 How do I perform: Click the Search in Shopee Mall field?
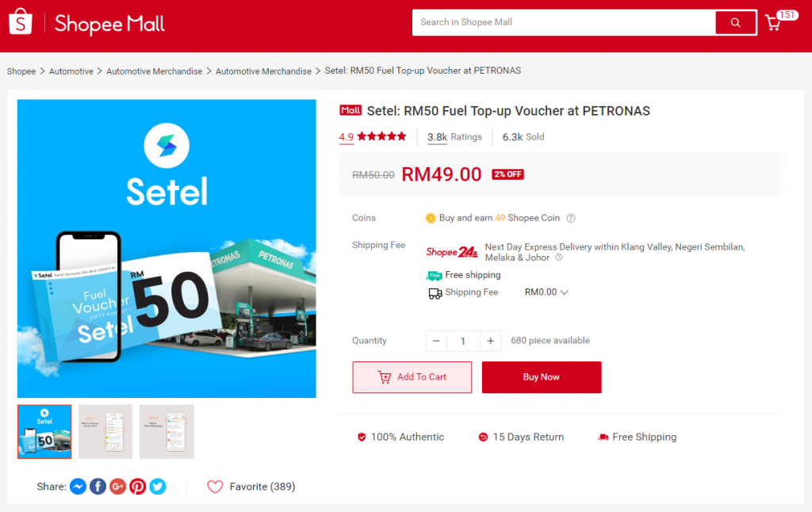(563, 22)
